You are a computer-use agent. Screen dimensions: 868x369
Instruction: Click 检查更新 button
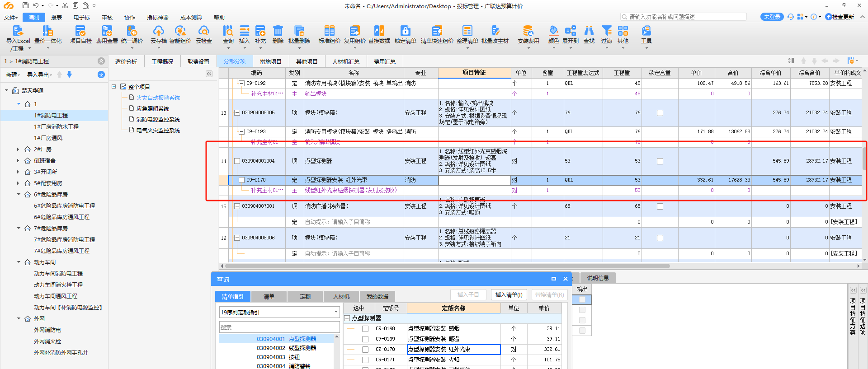[x=840, y=17]
